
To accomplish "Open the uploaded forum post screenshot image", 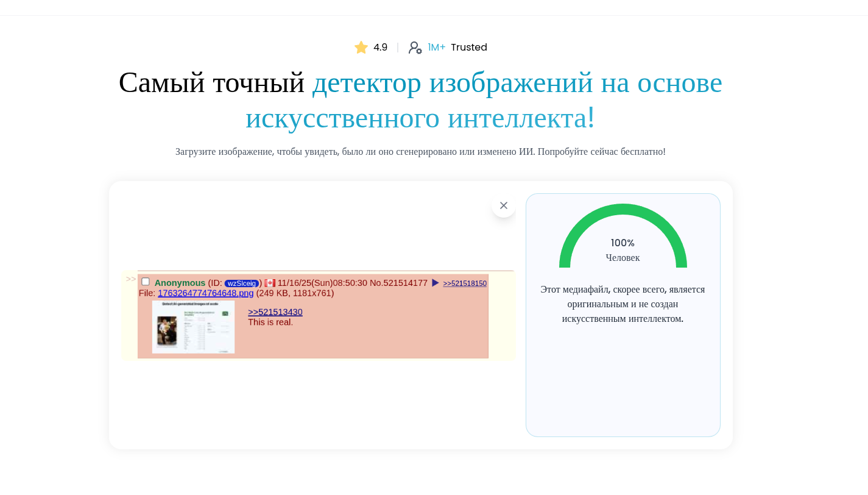I will click(319, 315).
